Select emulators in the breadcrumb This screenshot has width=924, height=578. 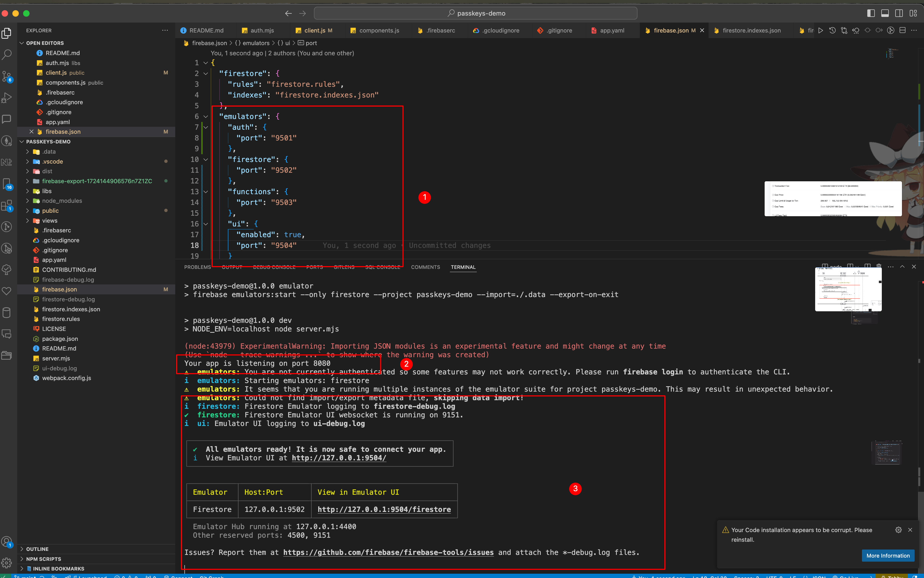[x=256, y=43]
